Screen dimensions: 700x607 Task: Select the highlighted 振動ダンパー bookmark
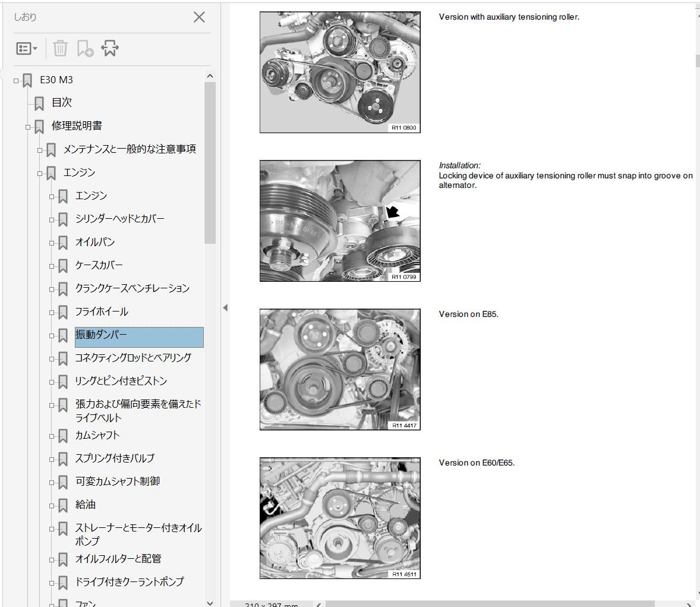(x=139, y=336)
